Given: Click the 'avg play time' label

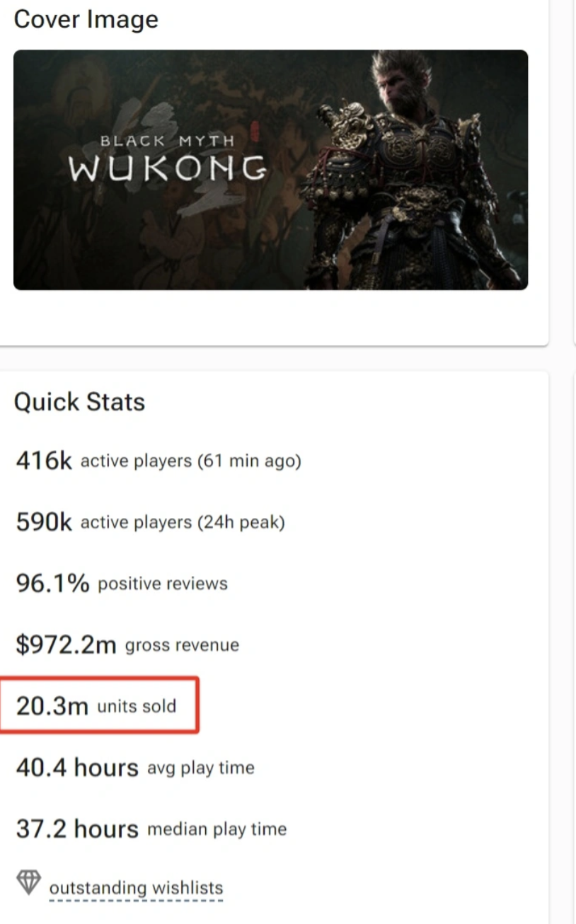Looking at the screenshot, I should point(201,768).
